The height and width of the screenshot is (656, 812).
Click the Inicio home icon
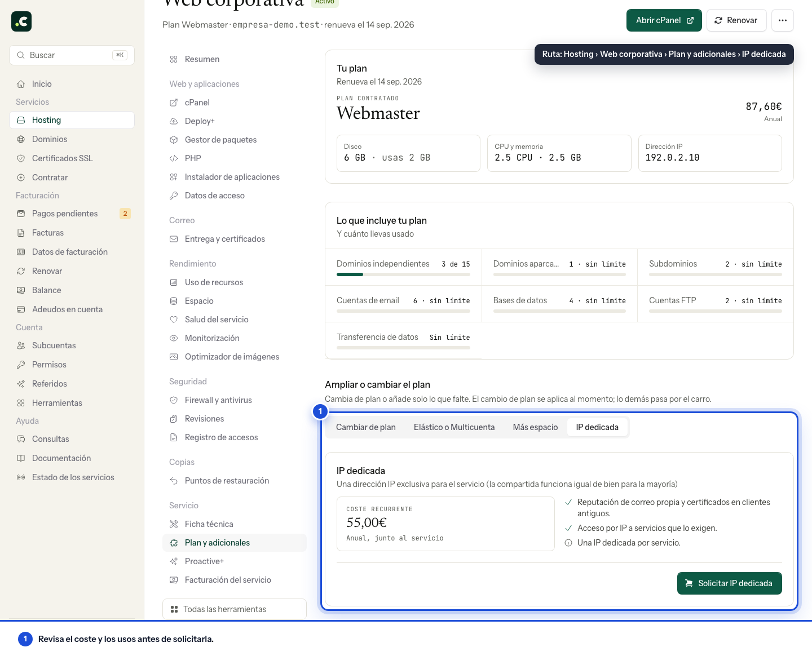click(21, 84)
